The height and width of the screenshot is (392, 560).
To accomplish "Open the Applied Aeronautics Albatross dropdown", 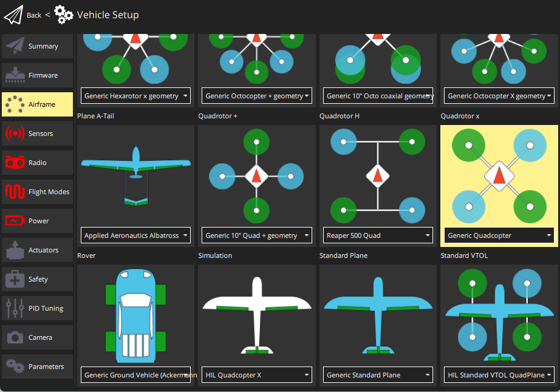I will (135, 235).
